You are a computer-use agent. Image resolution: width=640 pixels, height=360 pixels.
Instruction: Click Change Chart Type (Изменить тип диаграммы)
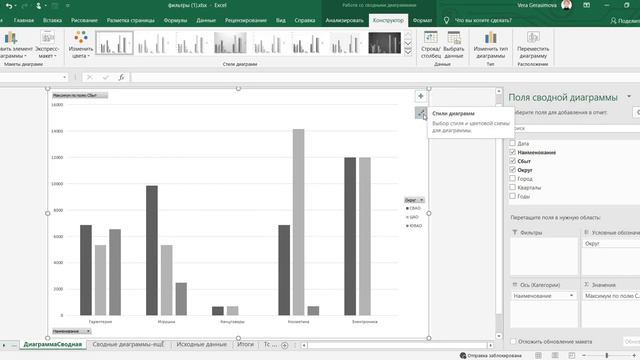491,44
